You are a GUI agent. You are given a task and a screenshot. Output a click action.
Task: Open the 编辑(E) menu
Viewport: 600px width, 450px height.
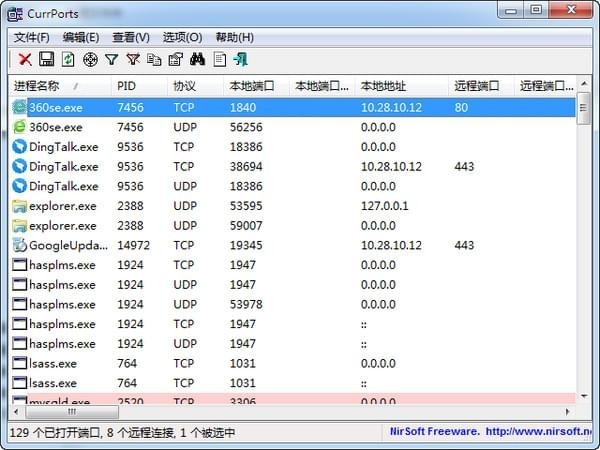(x=81, y=38)
